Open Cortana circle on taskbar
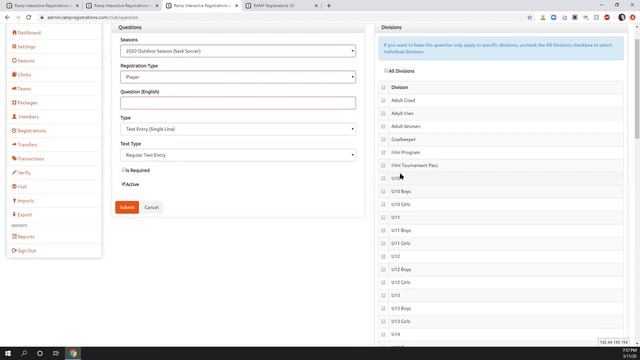 click(40, 353)
